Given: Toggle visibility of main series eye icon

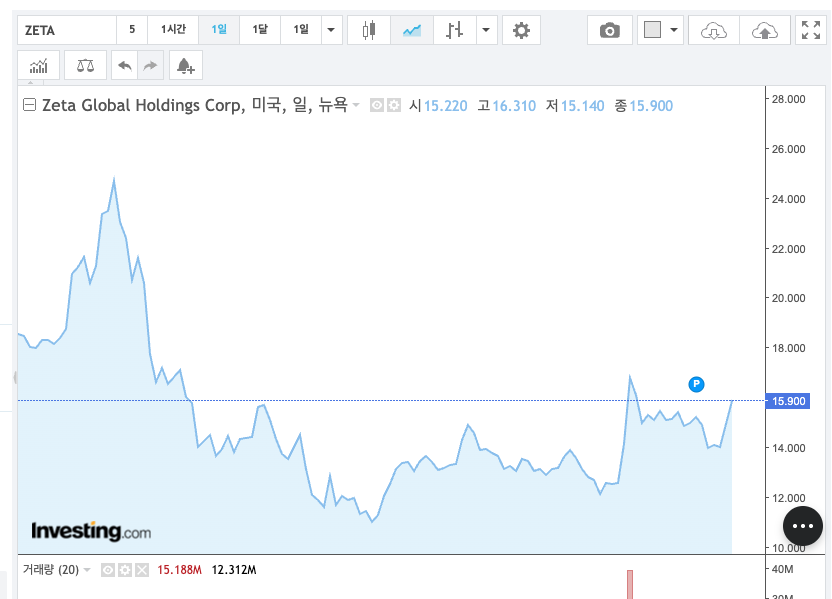Looking at the screenshot, I should (x=377, y=105).
